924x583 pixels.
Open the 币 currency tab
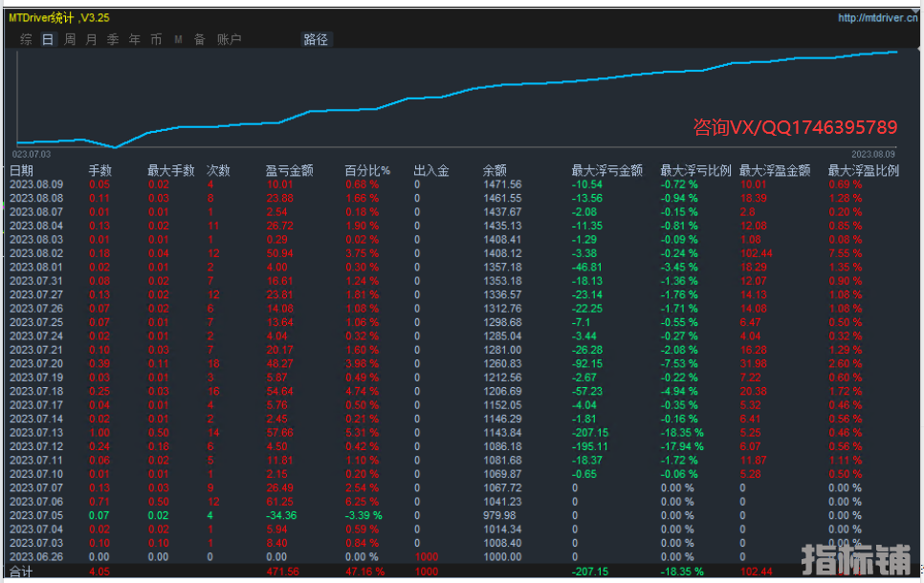point(156,39)
